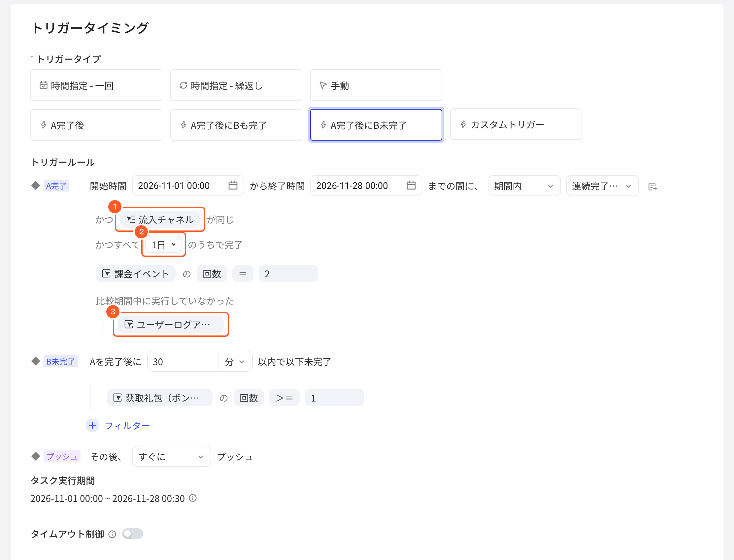Choose the カスタムトリガー option
Image resolution: width=734 pixels, height=560 pixels.
(x=516, y=124)
